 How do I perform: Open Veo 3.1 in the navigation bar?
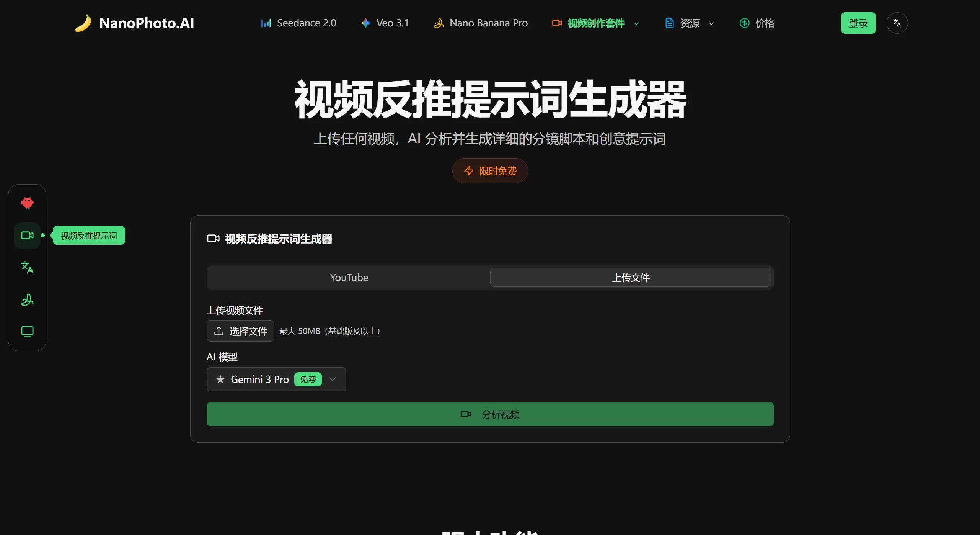385,23
